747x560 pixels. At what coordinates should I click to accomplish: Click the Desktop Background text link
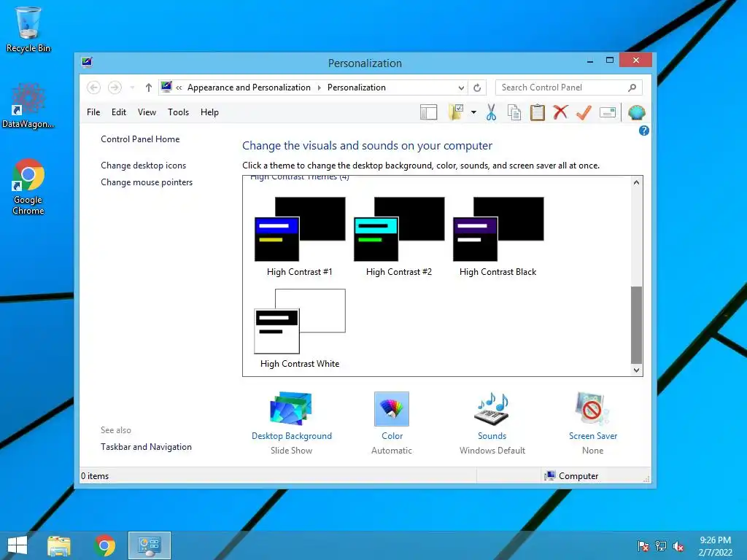tap(292, 436)
